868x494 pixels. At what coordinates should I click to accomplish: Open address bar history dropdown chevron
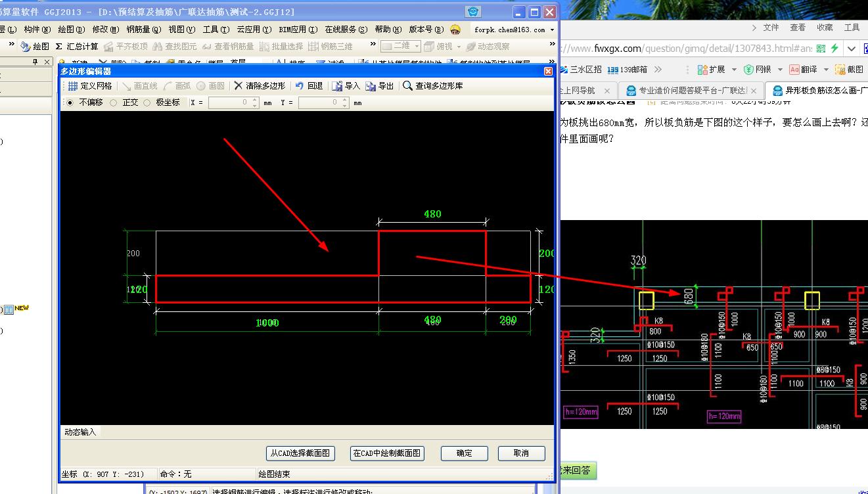[852, 49]
